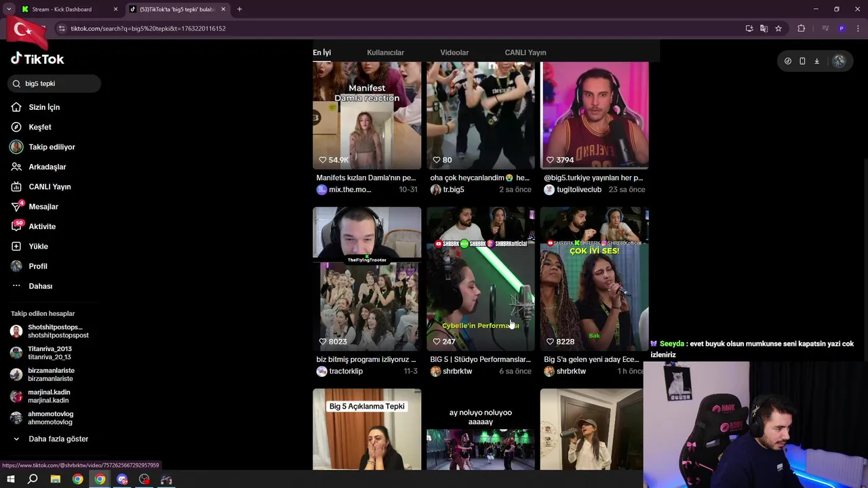Click the browser address bar URL
The image size is (868, 488).
click(x=149, y=28)
